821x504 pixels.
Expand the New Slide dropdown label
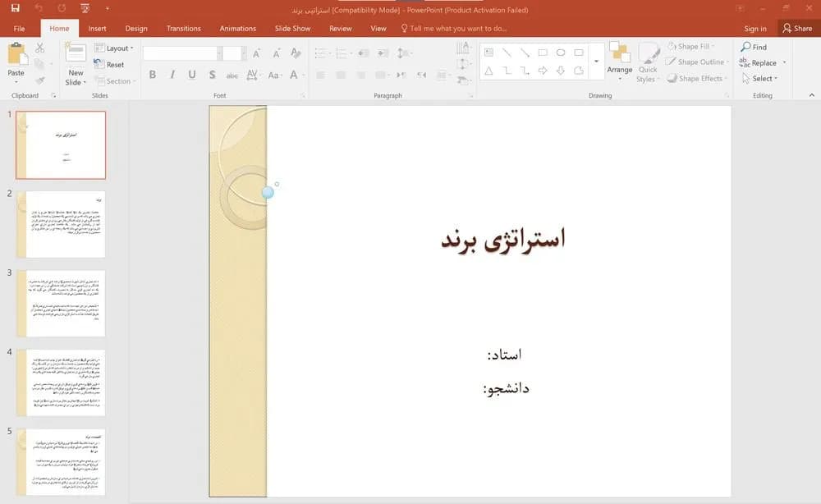(x=76, y=77)
